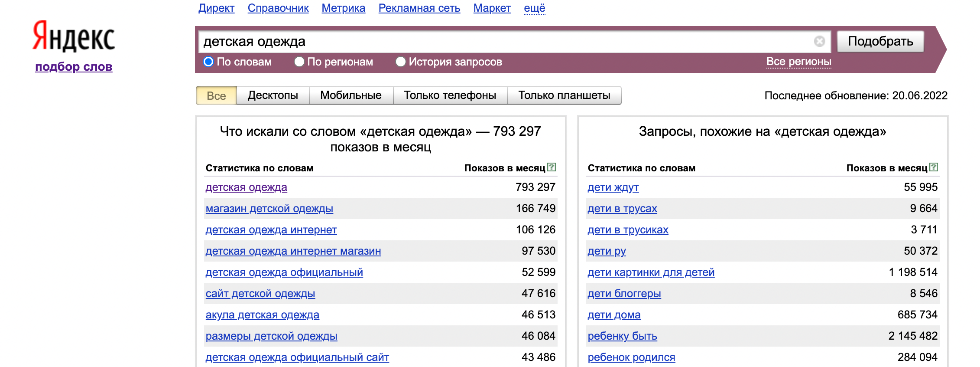Open the 'ребенку быть' similar query

point(622,336)
